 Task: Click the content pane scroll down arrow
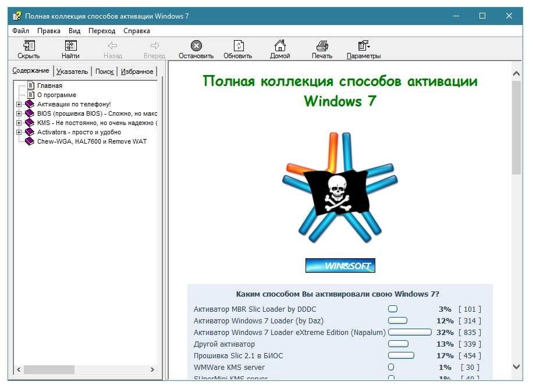[x=516, y=366]
